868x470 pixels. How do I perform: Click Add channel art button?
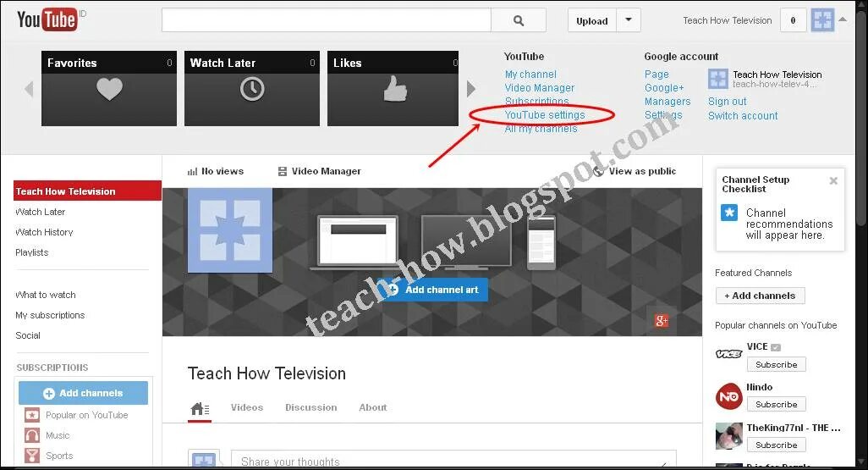tap(435, 290)
